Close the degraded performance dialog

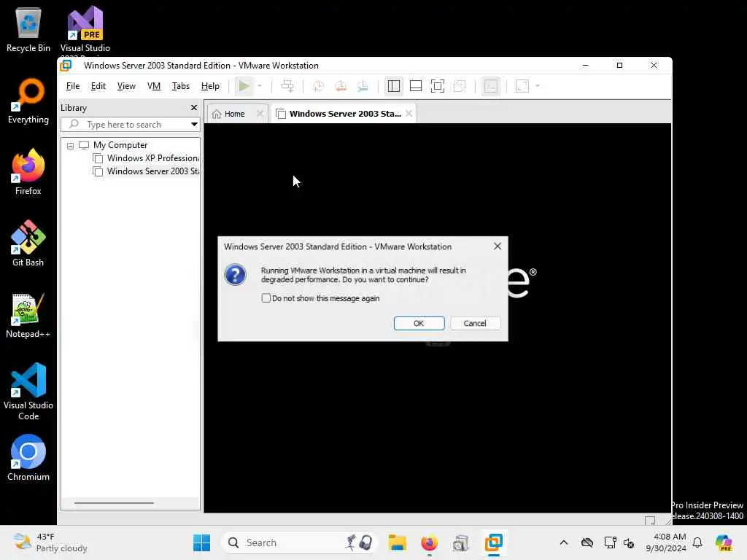click(498, 246)
